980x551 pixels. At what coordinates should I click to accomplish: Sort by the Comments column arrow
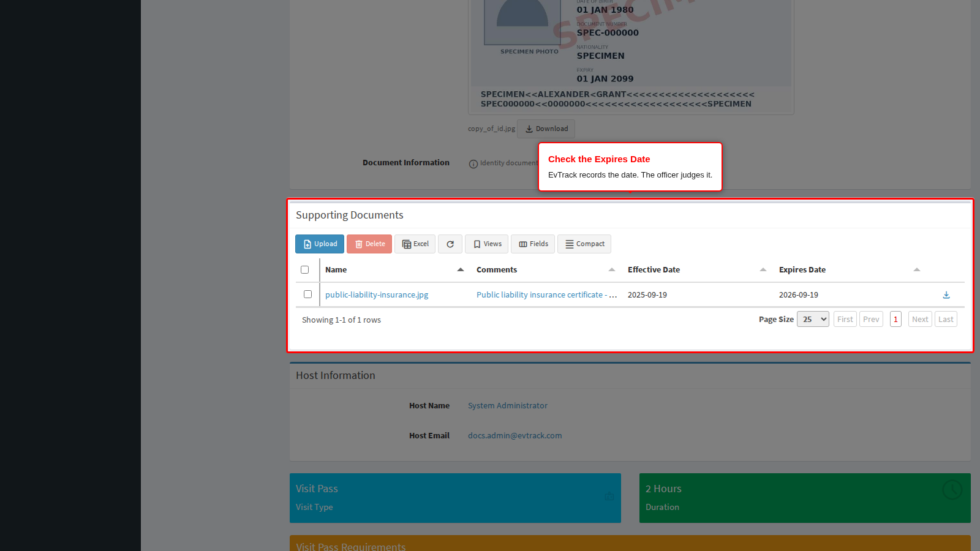tap(612, 269)
